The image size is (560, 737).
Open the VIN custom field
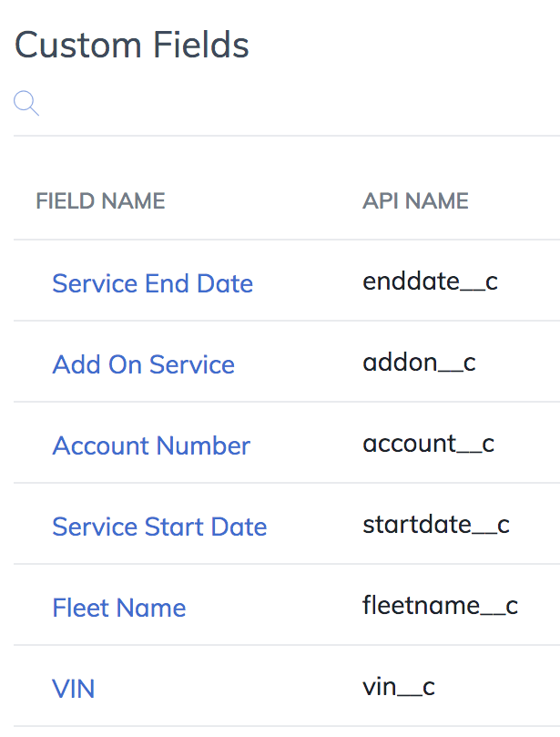click(74, 689)
